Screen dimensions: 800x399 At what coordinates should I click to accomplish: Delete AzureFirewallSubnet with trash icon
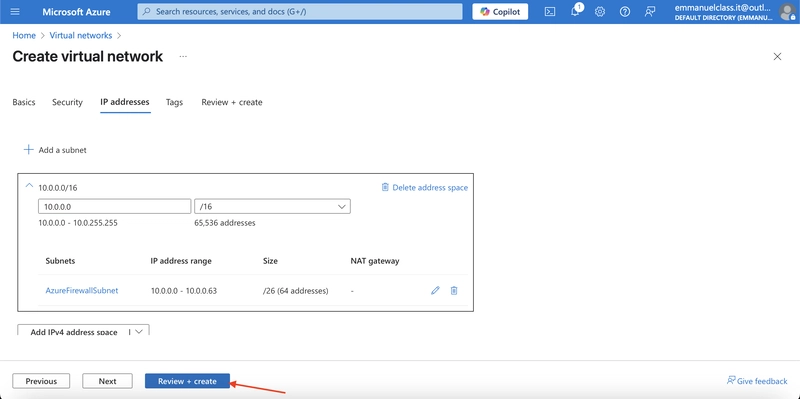click(454, 290)
